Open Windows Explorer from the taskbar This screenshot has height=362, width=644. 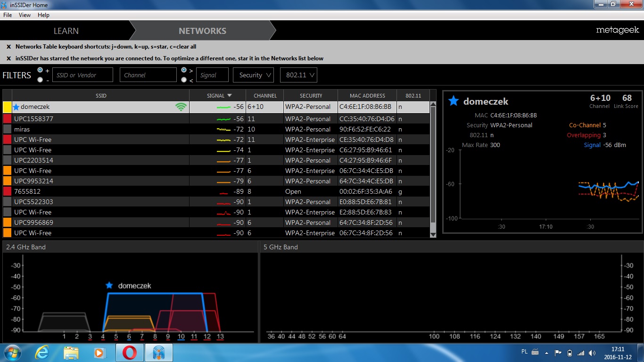point(71,353)
